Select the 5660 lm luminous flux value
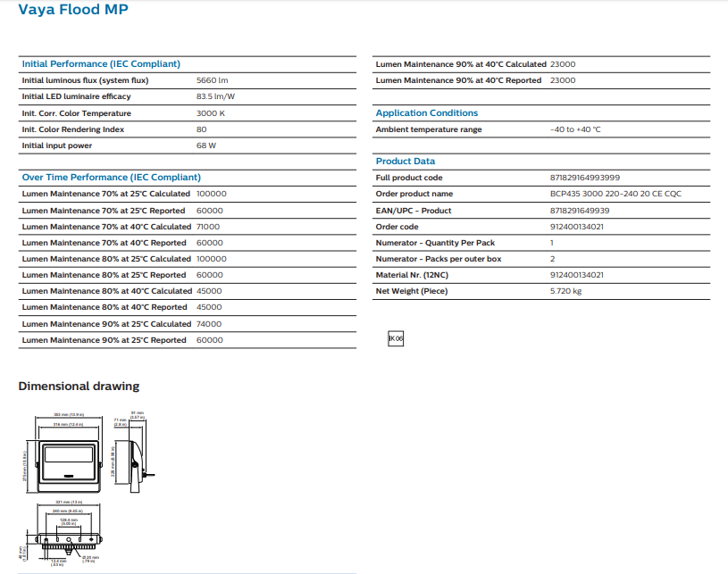Viewport: 728px width, 574px height. click(x=213, y=80)
